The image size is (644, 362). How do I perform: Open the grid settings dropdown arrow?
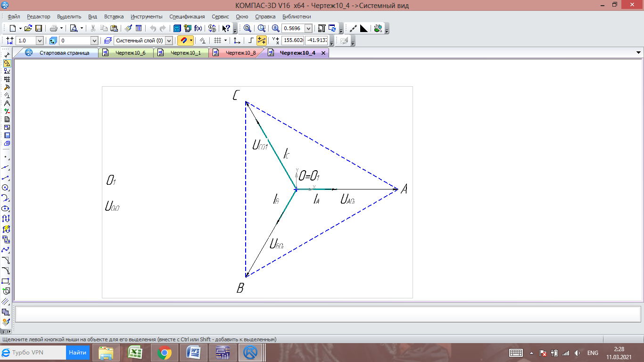click(x=225, y=41)
